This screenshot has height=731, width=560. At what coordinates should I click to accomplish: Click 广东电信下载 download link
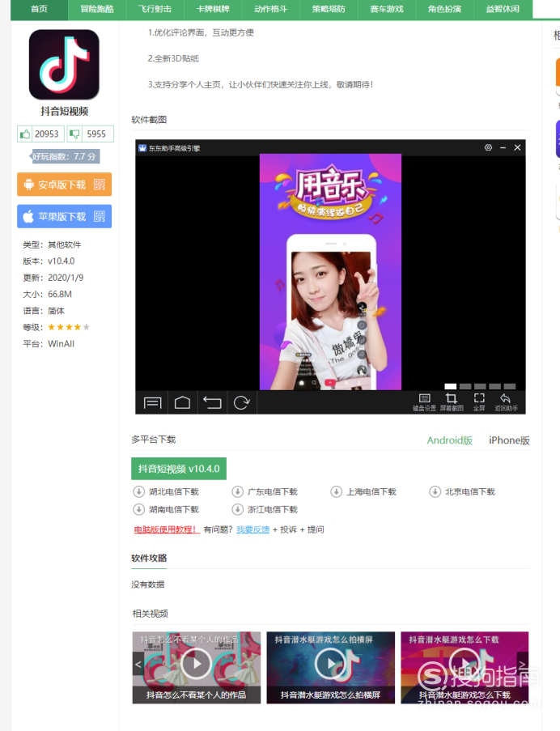273,492
